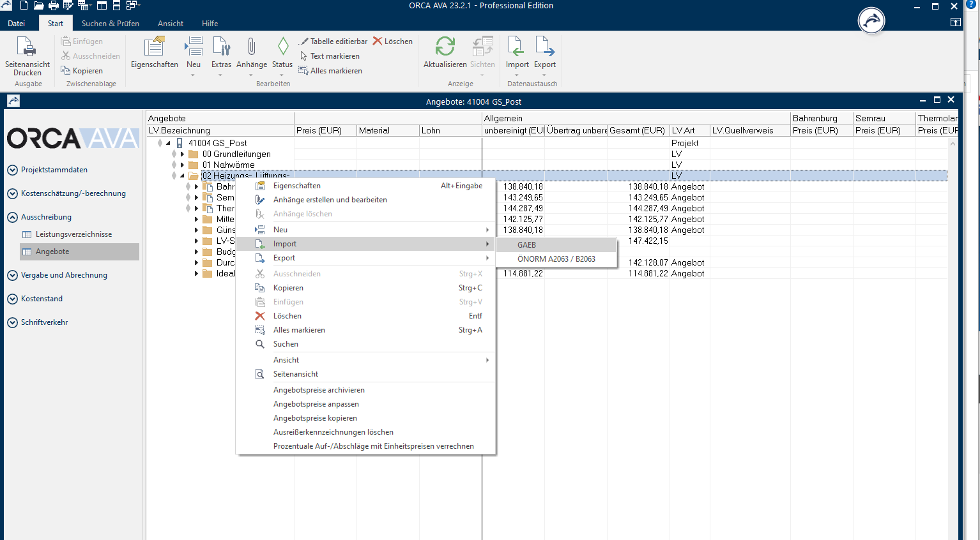The image size is (980, 540).
Task: Click the Export ribbon icon
Action: (545, 48)
